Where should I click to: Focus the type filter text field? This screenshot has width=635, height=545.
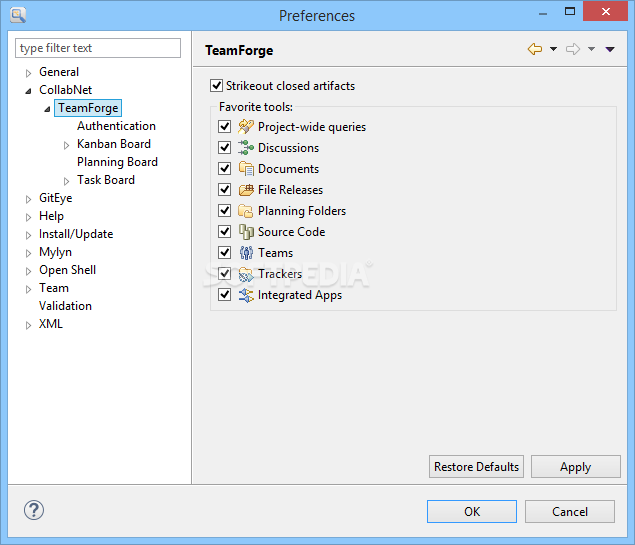point(98,48)
